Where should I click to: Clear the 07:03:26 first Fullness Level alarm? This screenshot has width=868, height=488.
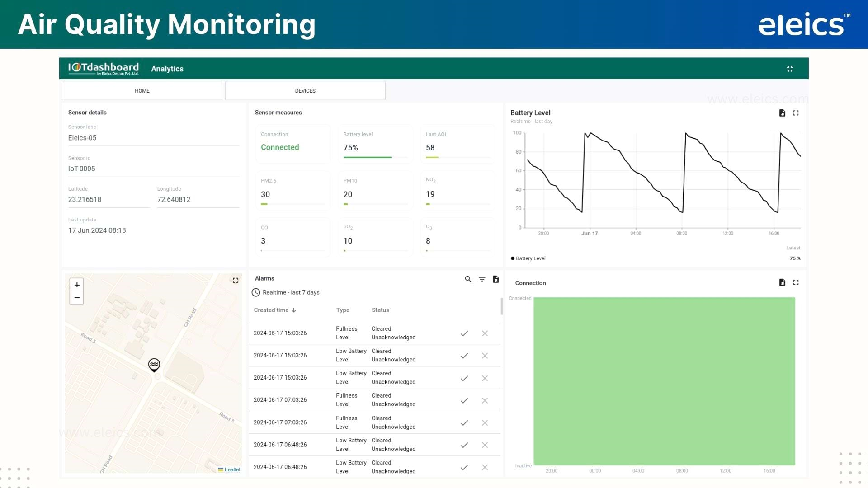click(485, 400)
